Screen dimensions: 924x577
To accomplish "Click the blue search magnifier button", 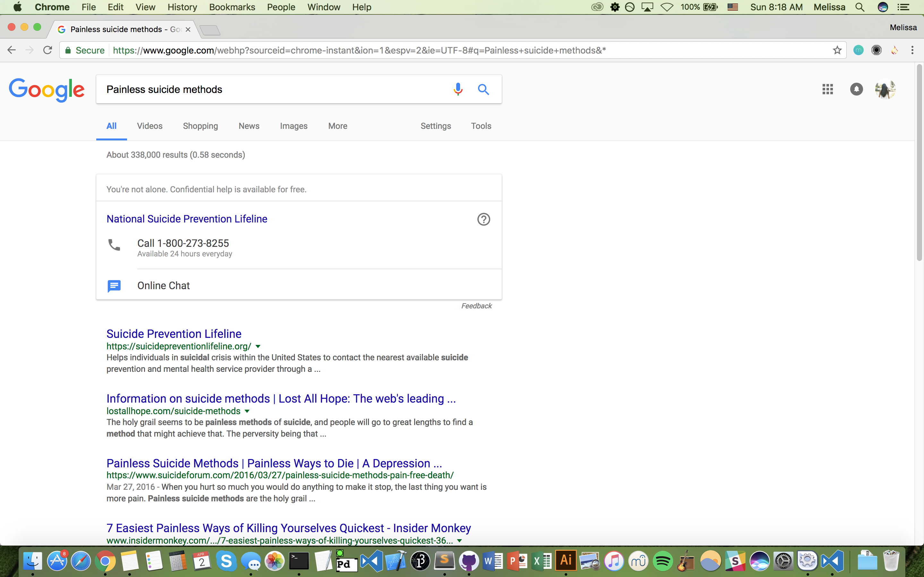I will point(483,89).
